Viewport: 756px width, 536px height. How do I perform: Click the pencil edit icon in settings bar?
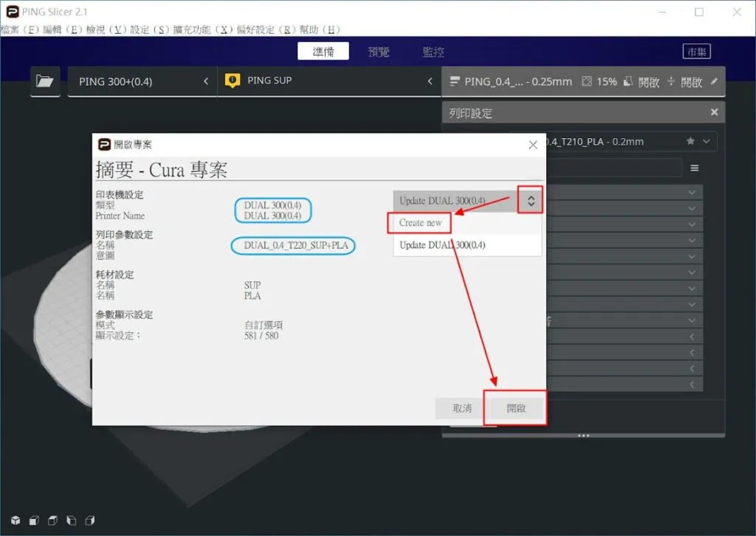pyautogui.click(x=714, y=81)
